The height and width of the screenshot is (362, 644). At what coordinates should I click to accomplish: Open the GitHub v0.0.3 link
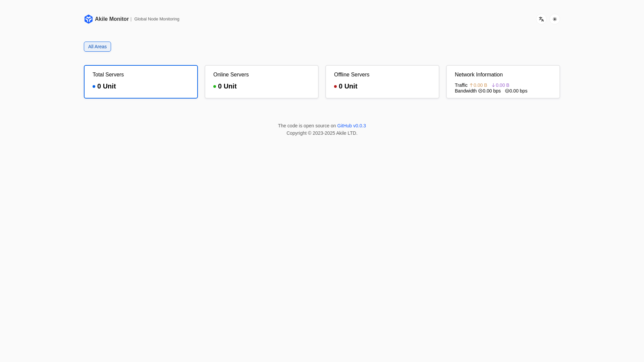click(x=352, y=126)
